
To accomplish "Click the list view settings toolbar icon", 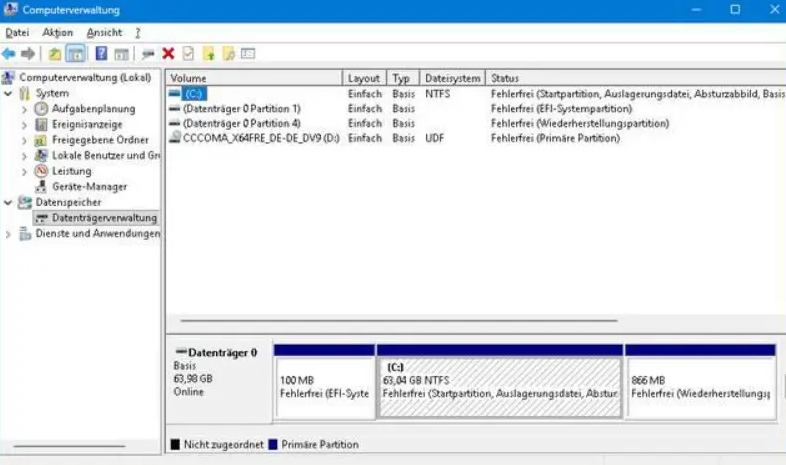I will click(248, 53).
